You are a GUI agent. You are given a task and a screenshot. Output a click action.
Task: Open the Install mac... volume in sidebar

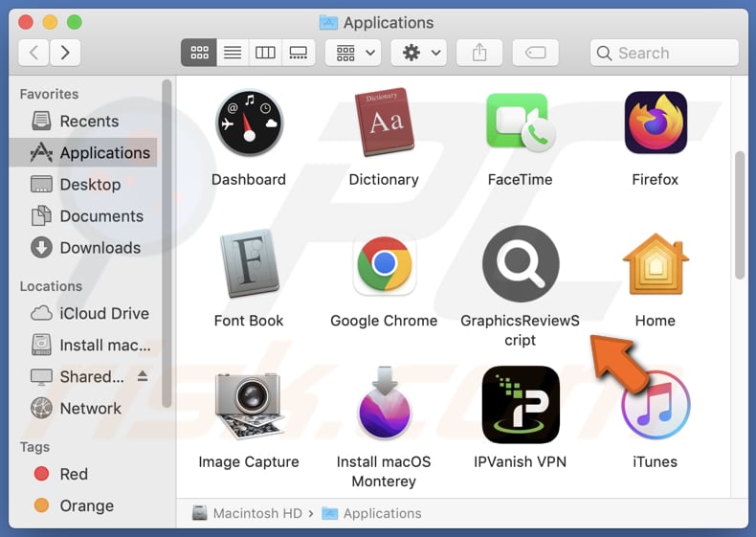[83, 345]
